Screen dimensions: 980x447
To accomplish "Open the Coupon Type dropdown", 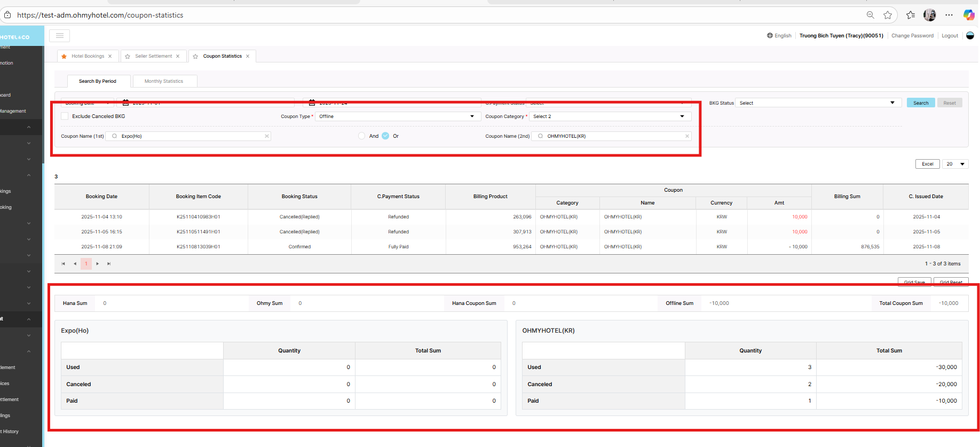I will (x=397, y=116).
